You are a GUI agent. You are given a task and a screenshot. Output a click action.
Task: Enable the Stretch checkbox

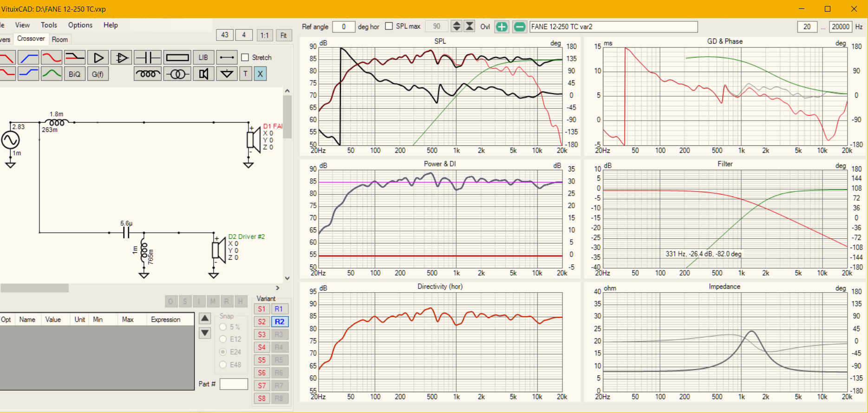[x=245, y=58]
